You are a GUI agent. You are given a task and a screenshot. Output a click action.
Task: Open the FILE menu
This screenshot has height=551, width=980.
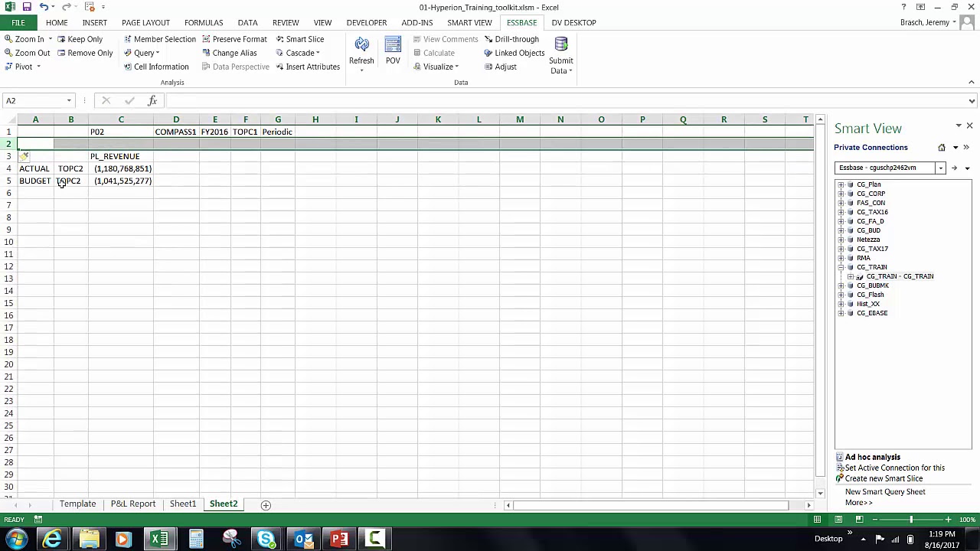click(x=18, y=22)
